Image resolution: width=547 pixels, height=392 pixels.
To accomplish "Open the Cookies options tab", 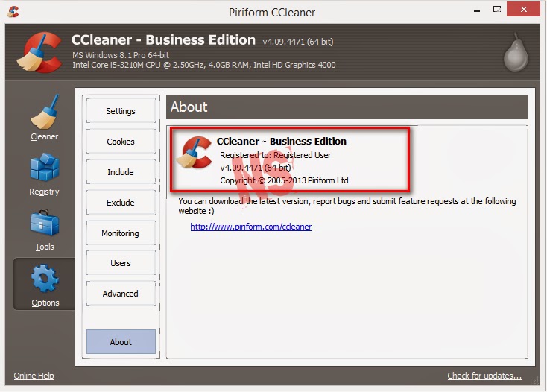I will point(121,142).
